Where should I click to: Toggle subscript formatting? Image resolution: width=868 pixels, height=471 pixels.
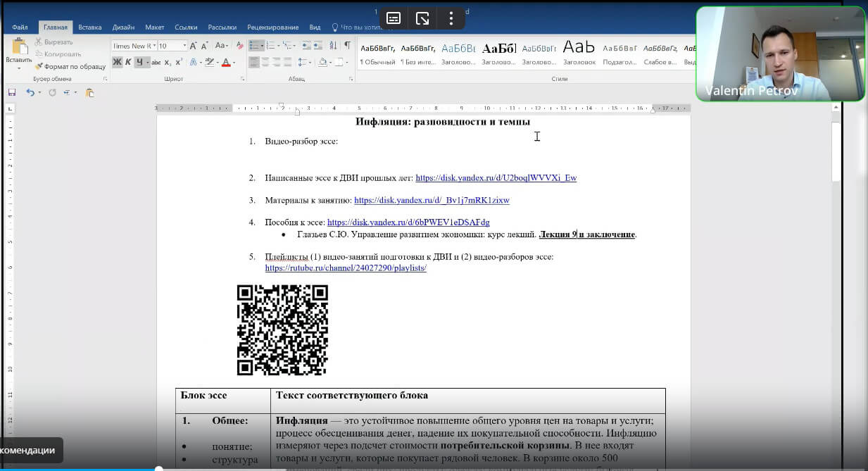(168, 62)
